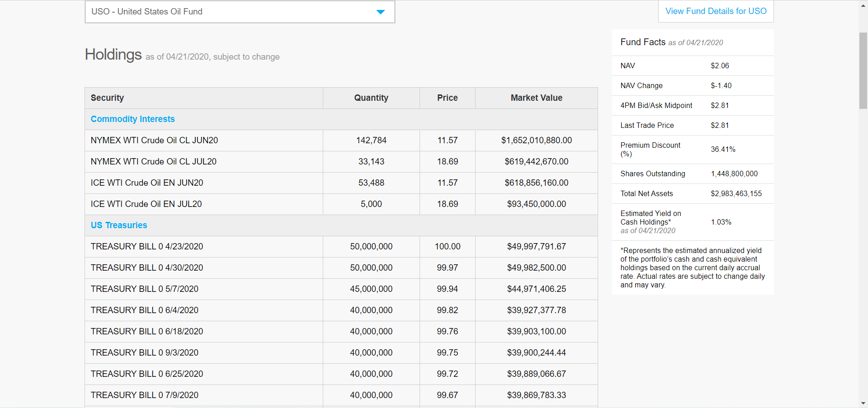Click market value $618,856,160.00
Viewport: 868px width, 408px height.
pyautogui.click(x=537, y=183)
